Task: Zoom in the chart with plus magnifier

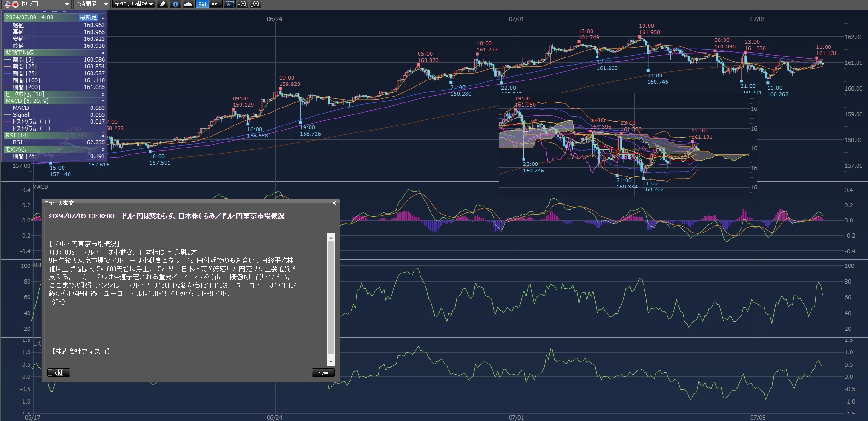Action: coord(255,4)
